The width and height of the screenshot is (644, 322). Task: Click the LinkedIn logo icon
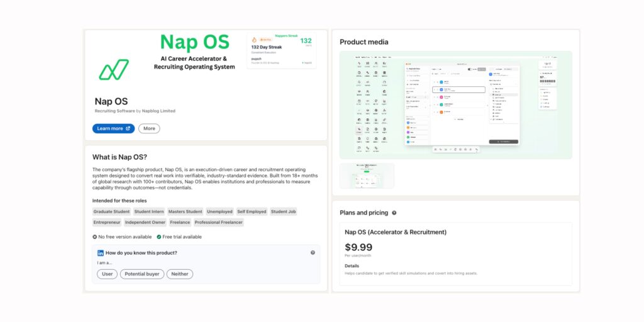click(100, 253)
